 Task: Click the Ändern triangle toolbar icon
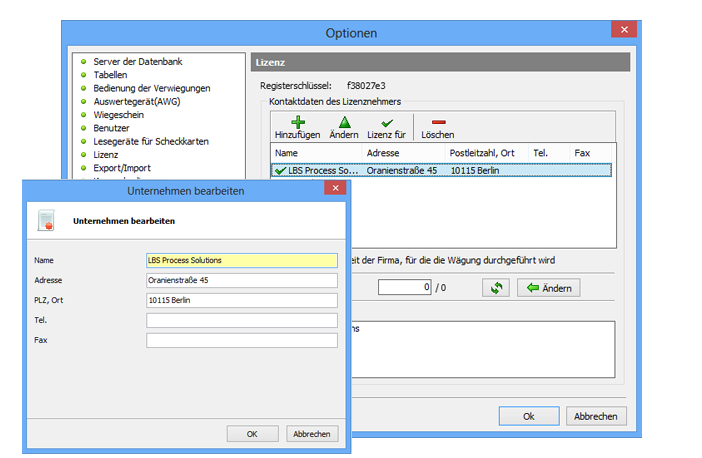pos(343,122)
